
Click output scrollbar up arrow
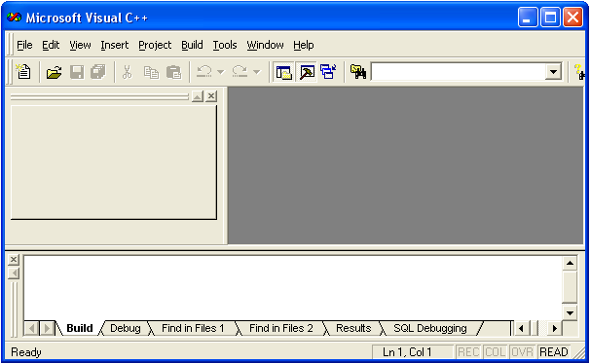pos(570,263)
